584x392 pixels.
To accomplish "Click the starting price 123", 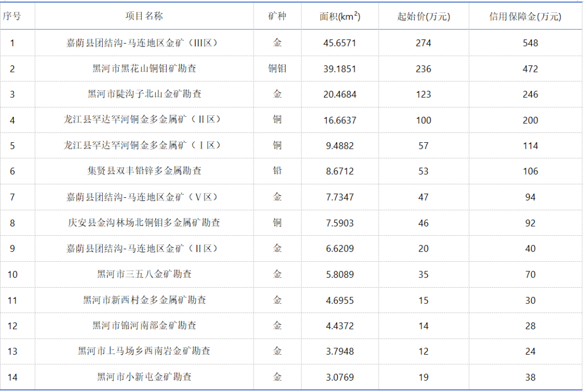I will pyautogui.click(x=423, y=95).
